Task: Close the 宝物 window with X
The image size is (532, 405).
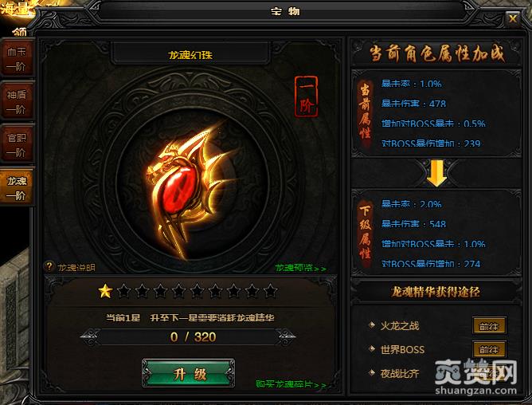Action: tap(512, 18)
